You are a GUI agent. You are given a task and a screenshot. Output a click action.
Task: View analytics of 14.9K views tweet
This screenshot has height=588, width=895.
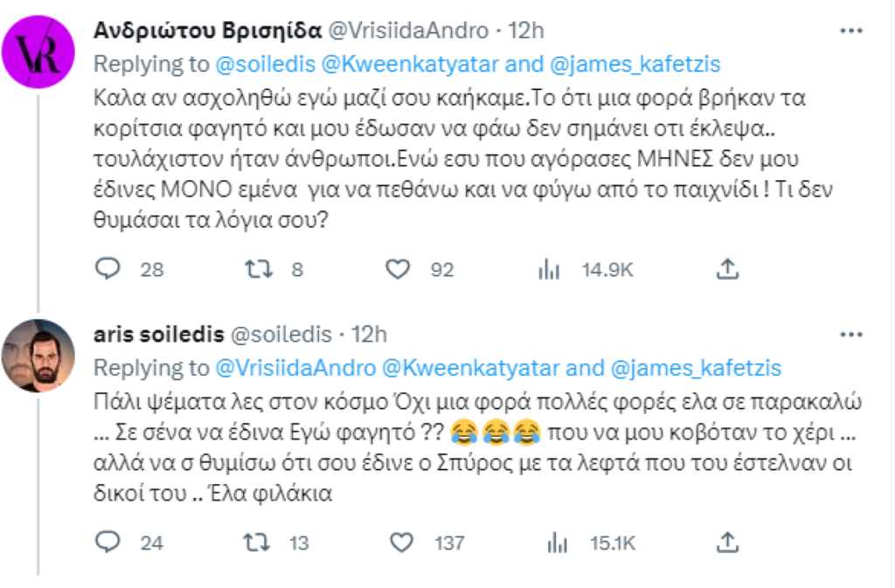(549, 270)
